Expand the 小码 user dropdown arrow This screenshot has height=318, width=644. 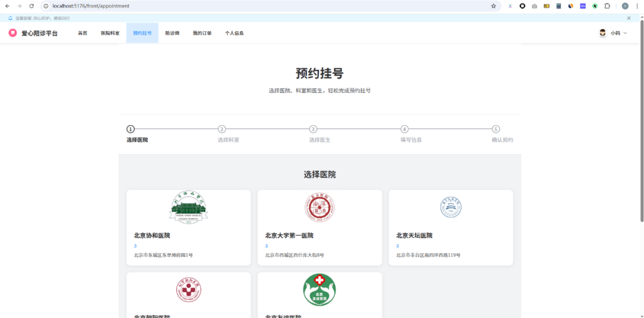[x=625, y=33]
